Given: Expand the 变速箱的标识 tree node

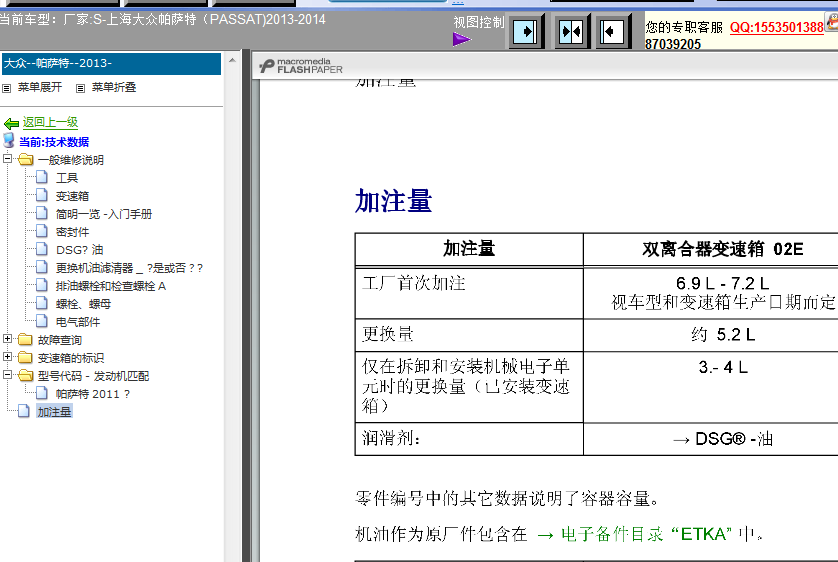Looking at the screenshot, I should (7, 356).
